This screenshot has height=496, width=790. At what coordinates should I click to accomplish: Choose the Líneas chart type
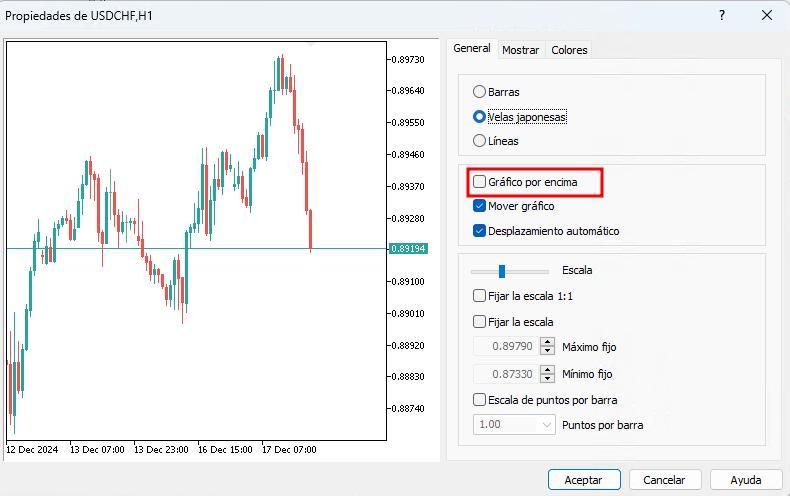[479, 141]
